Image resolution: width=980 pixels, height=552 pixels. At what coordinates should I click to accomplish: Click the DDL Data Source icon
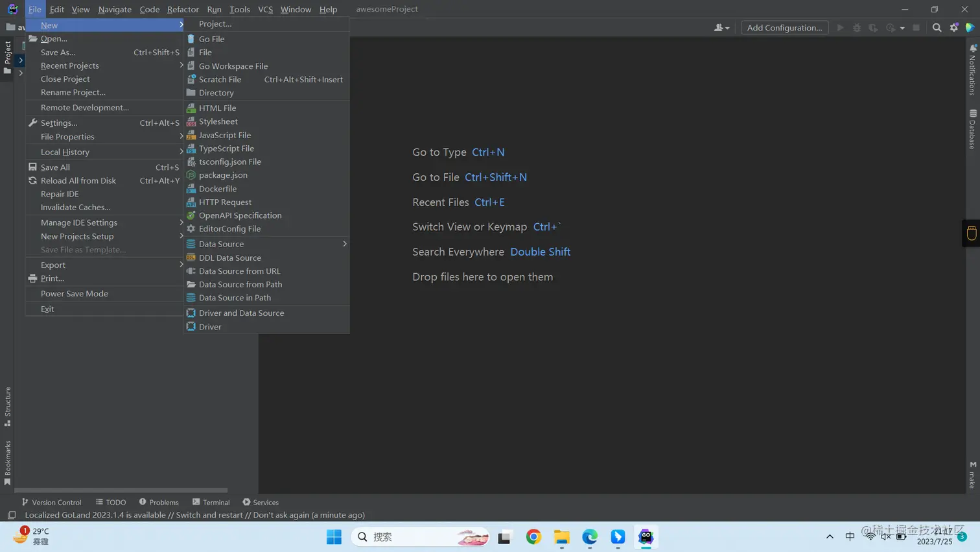coord(191,258)
